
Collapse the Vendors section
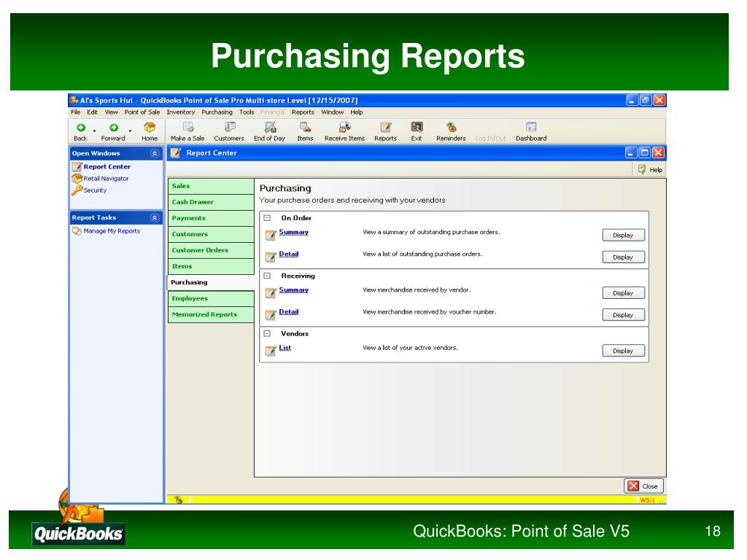coord(267,333)
